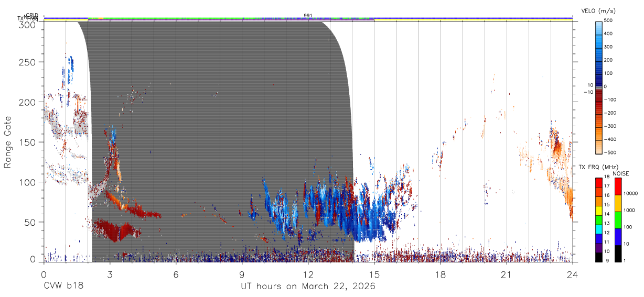Image resolution: width=644 pixels, height=297 pixels.
Task: Click the x-axis tick label "15"
Action: coord(374,274)
